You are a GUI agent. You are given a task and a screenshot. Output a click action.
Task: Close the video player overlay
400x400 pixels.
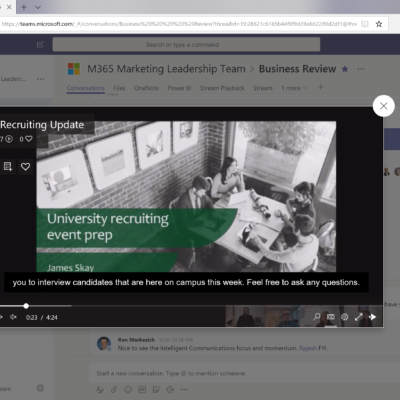click(x=384, y=106)
